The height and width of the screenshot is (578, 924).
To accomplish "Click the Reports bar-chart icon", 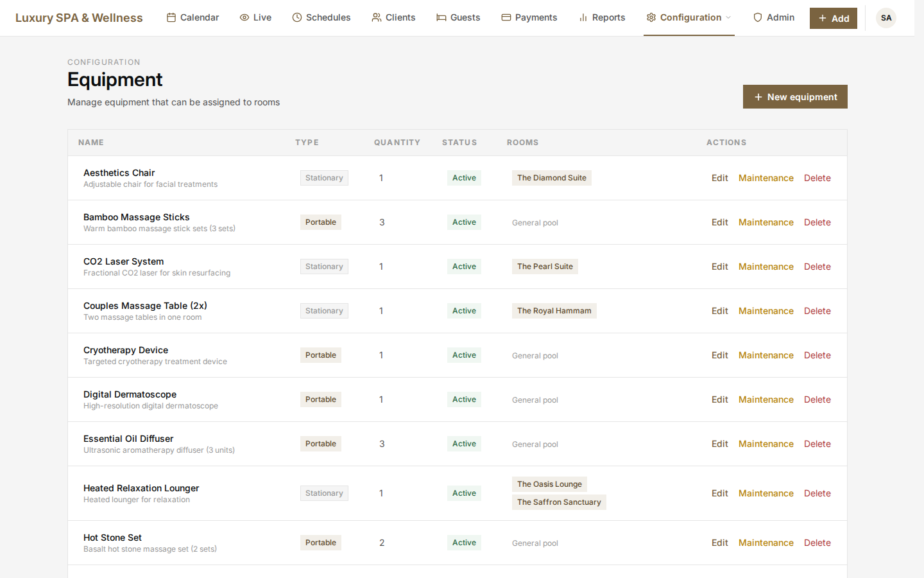I will tap(582, 17).
